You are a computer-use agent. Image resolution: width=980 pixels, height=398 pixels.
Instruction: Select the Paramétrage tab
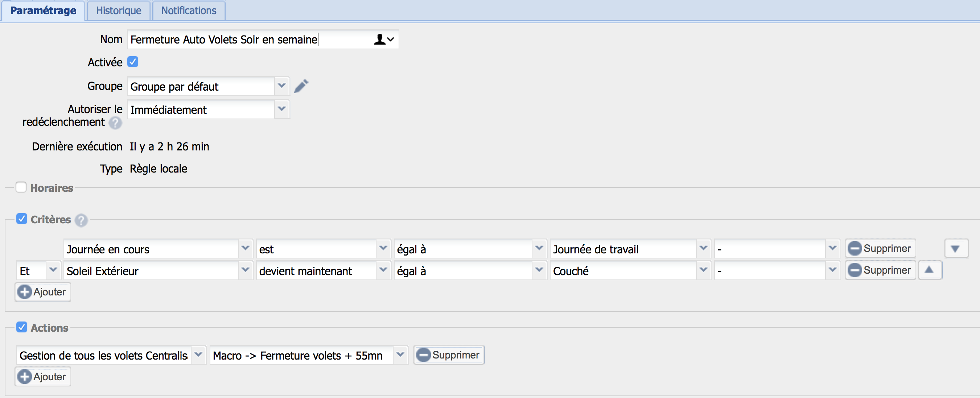(43, 10)
